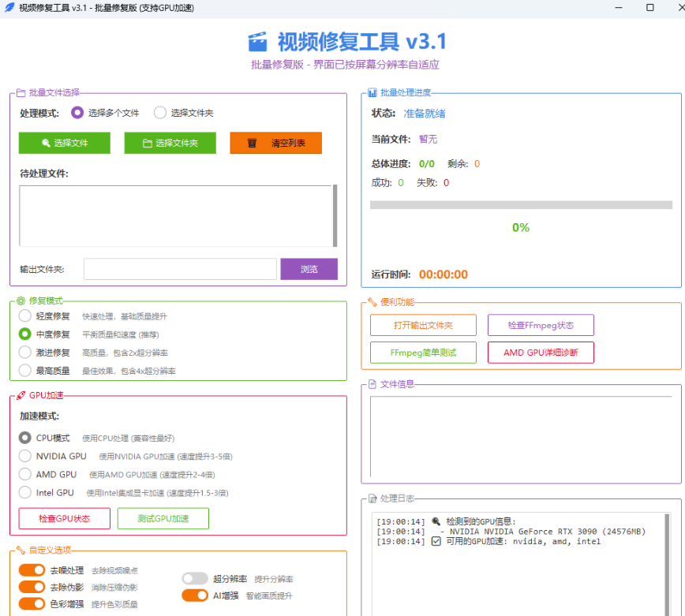
Task: Click the 检查GPU状态 button
Action: click(64, 518)
